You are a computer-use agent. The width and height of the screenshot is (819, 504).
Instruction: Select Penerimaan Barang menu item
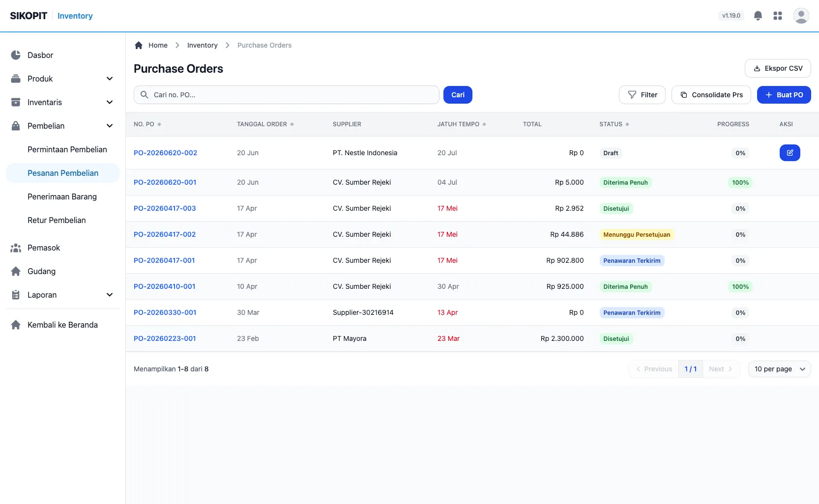[62, 196]
